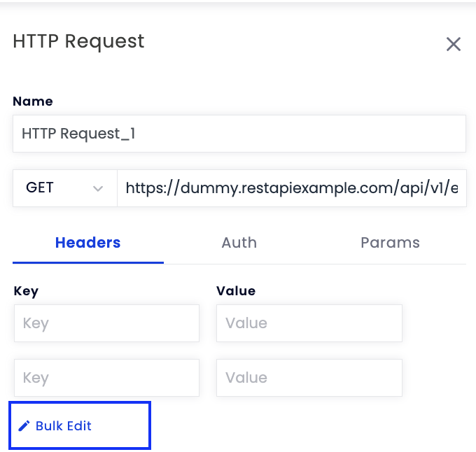Select the Params tab
476x452 pixels.
(x=391, y=243)
